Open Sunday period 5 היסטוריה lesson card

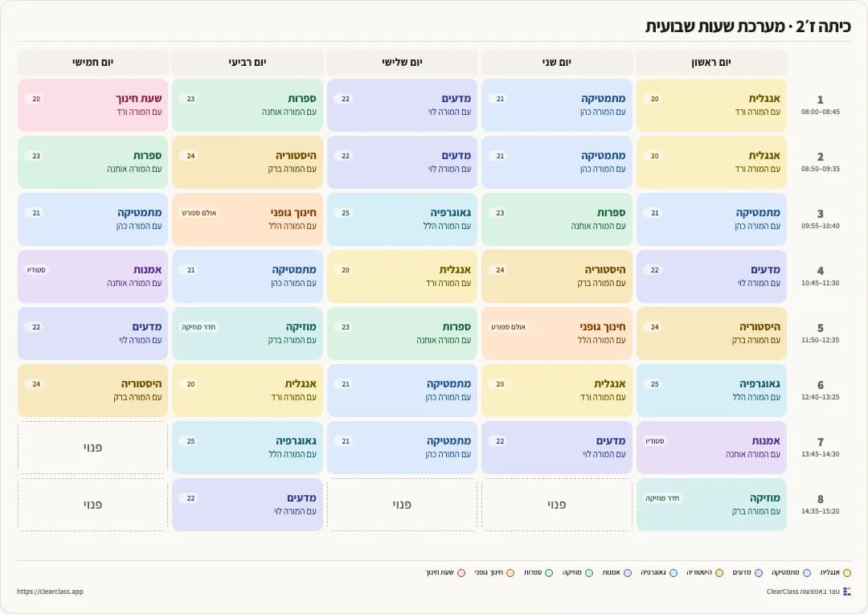pos(711,334)
